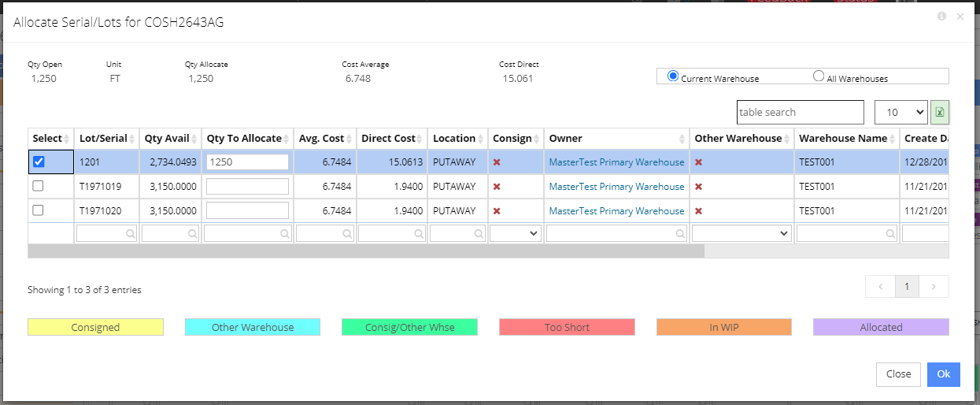This screenshot has height=405, width=980.
Task: Click the orange In WIP legend swatch
Action: click(724, 327)
